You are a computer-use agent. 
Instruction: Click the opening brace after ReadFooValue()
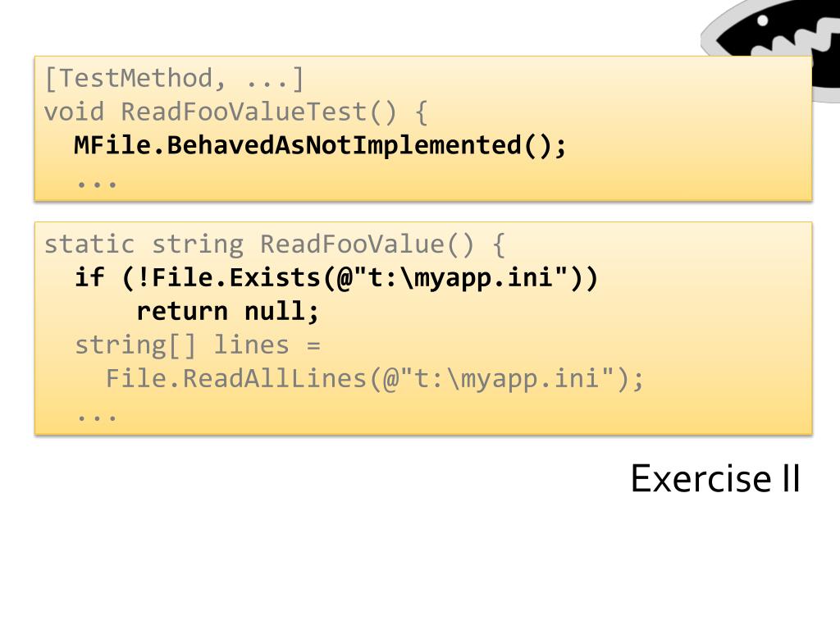pyautogui.click(x=499, y=244)
